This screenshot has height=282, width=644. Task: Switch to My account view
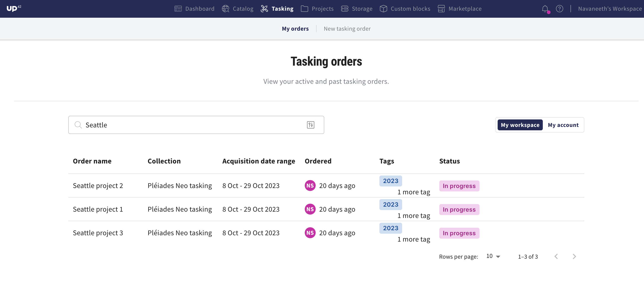click(563, 125)
